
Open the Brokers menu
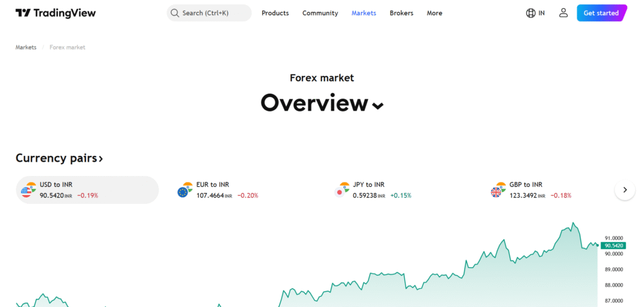pos(401,13)
